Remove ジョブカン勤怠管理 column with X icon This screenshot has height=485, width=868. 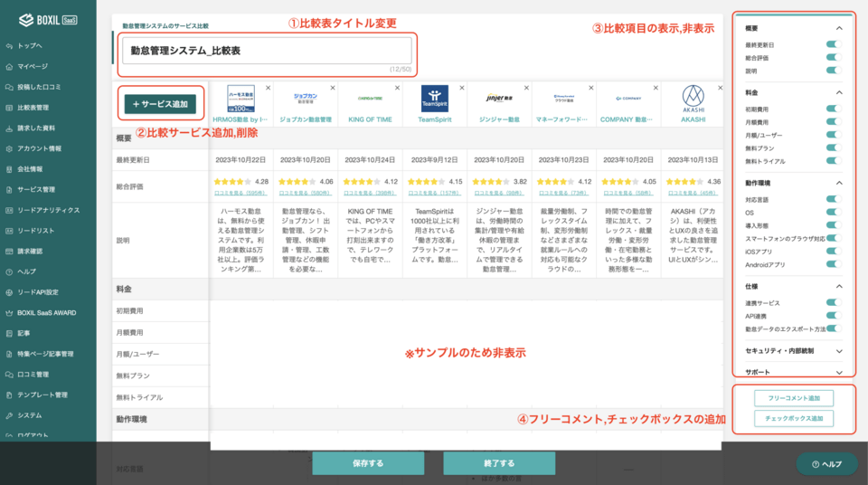[333, 88]
